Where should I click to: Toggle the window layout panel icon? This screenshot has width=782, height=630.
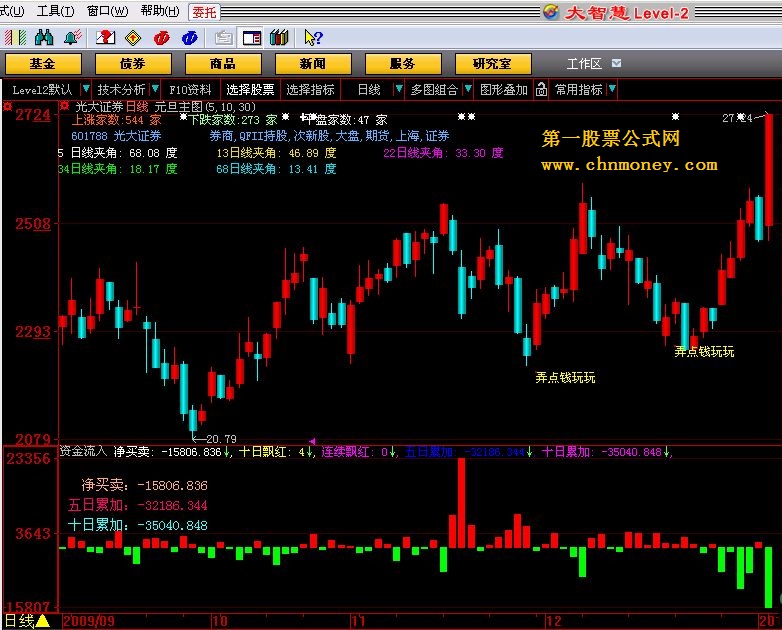click(x=252, y=37)
